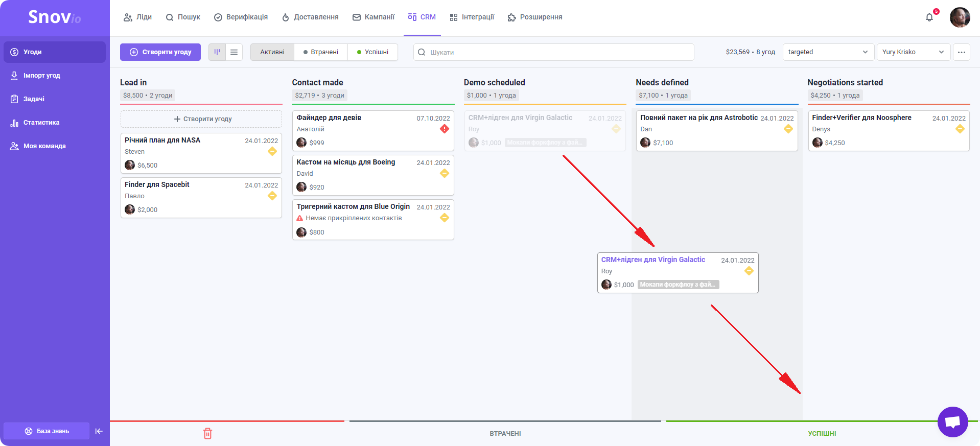
Task: Open the Річний план для NASA deal card
Action: point(201,153)
